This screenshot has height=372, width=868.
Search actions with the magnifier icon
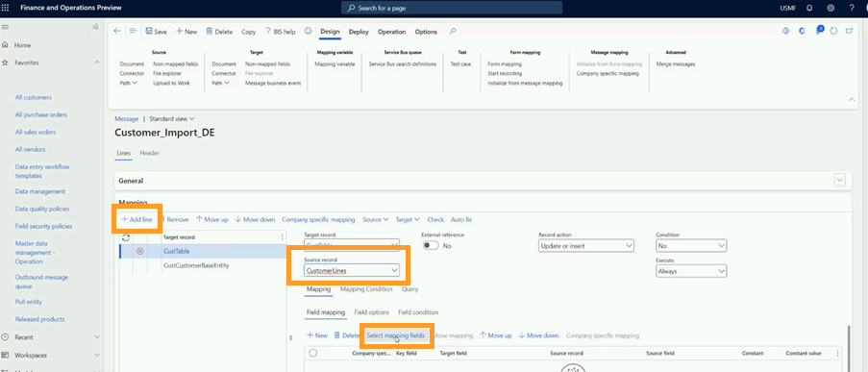tap(453, 32)
